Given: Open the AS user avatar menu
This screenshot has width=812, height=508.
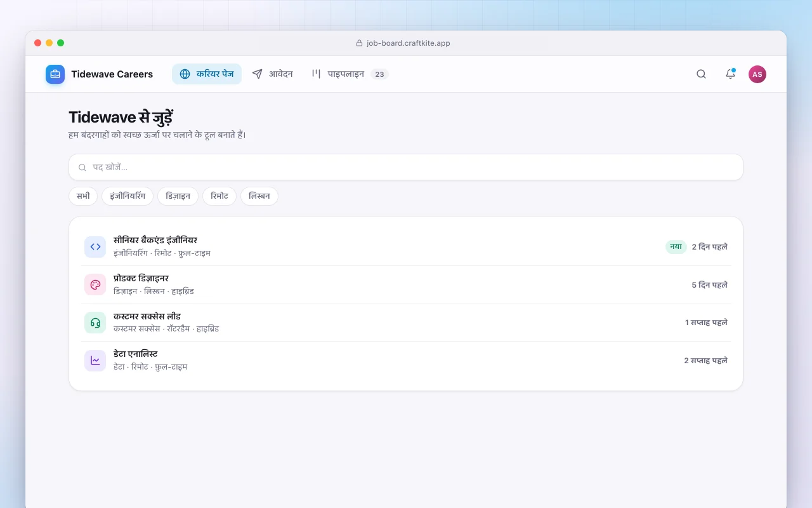Looking at the screenshot, I should pos(757,74).
